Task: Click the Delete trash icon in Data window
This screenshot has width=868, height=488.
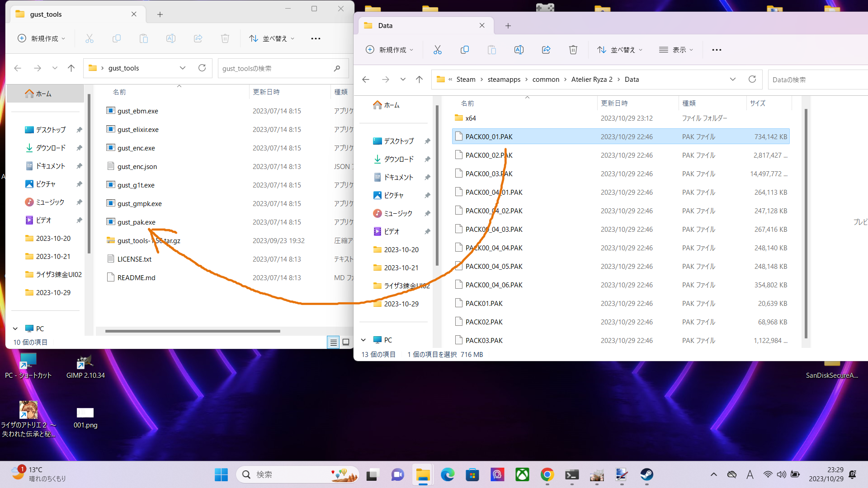Action: click(x=573, y=50)
